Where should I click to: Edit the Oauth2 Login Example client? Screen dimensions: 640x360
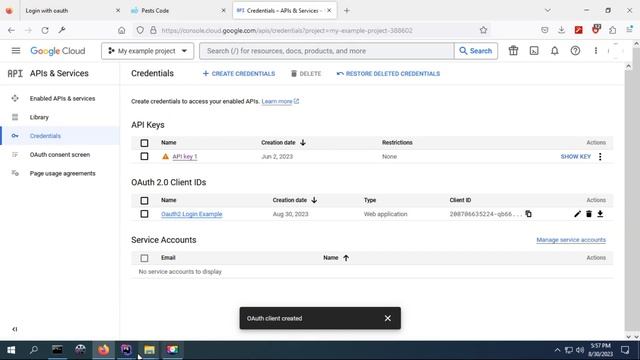tap(577, 214)
